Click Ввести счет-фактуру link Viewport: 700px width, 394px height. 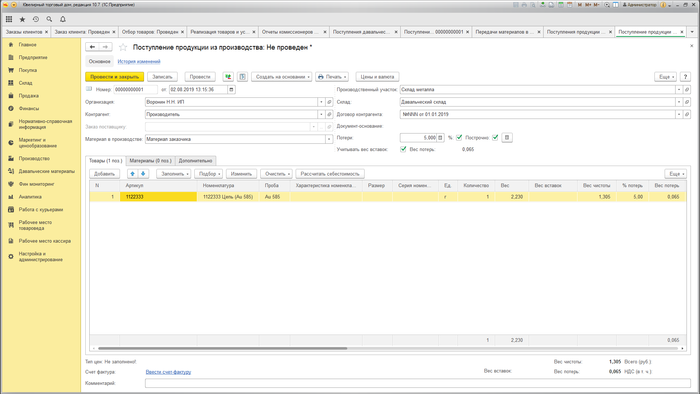pyautogui.click(x=168, y=372)
